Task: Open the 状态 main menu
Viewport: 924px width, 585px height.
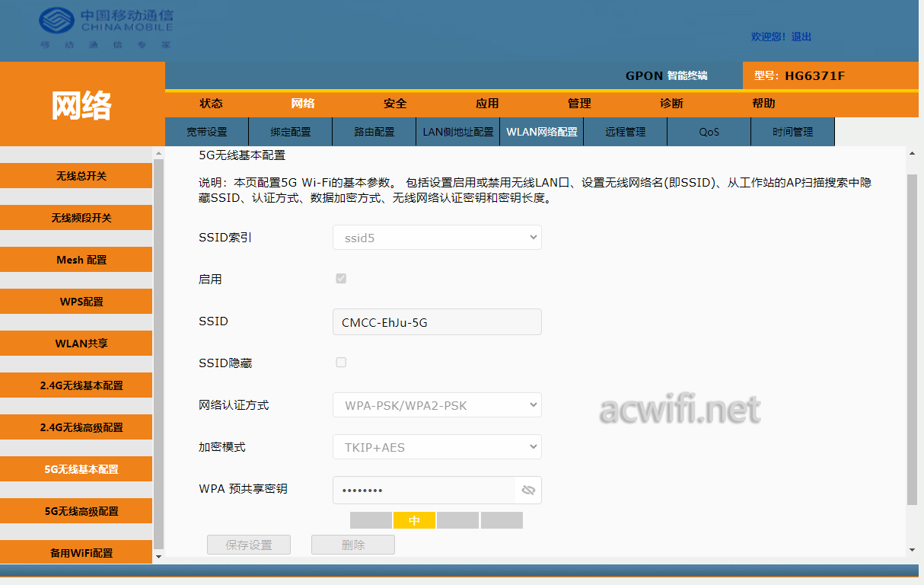Action: point(211,104)
